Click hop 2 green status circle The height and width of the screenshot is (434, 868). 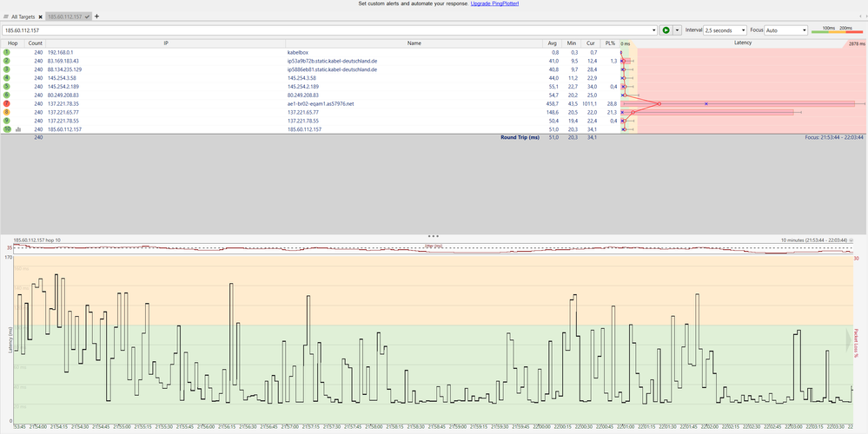click(7, 61)
